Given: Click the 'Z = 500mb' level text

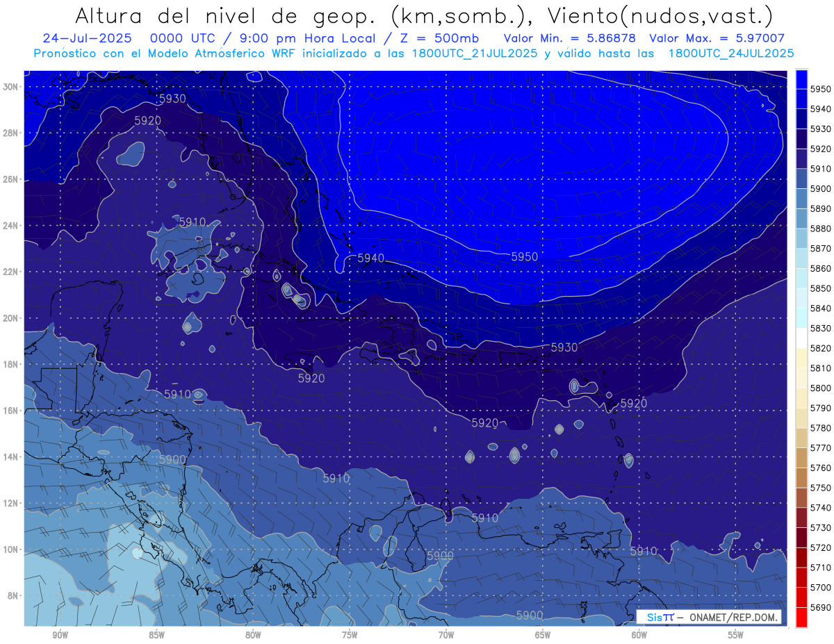Looking at the screenshot, I should click(438, 38).
